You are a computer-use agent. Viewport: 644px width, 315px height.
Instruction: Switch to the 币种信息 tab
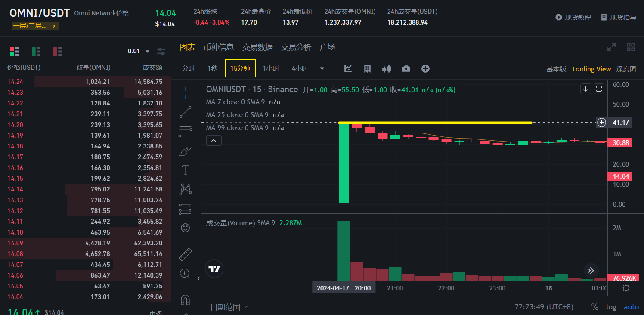(219, 47)
